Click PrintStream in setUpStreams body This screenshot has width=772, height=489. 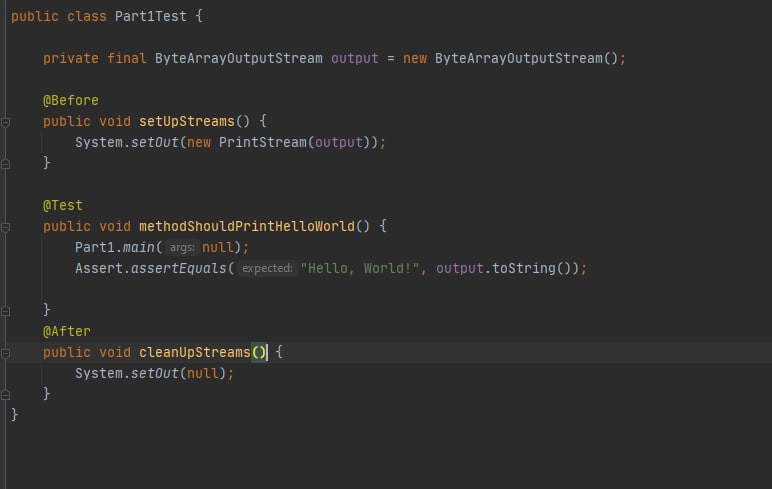[262, 142]
